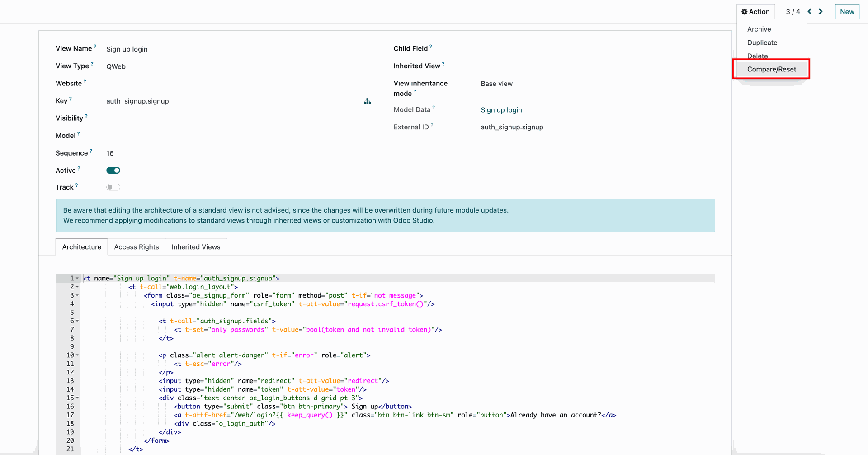Collapse code fold arrow on line 6
This screenshot has height=455, width=868.
tap(77, 321)
